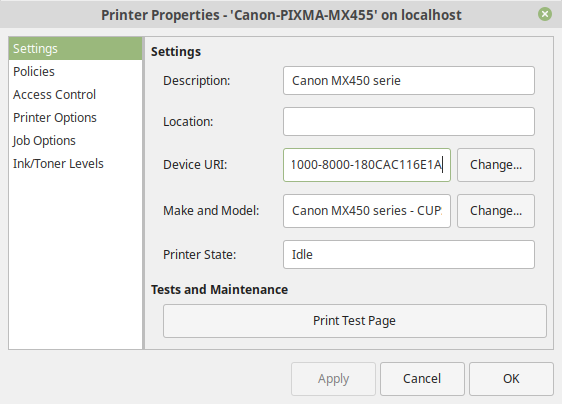Click the Apply button
Viewport: 562px width, 404px height.
tap(333, 379)
